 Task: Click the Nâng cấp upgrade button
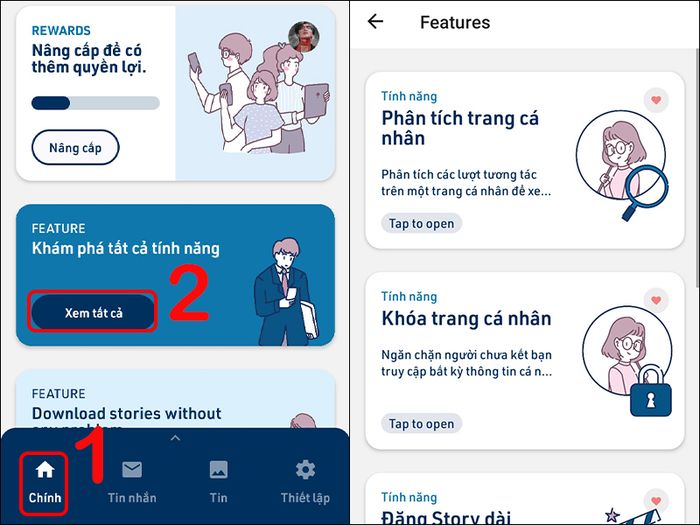click(75, 147)
